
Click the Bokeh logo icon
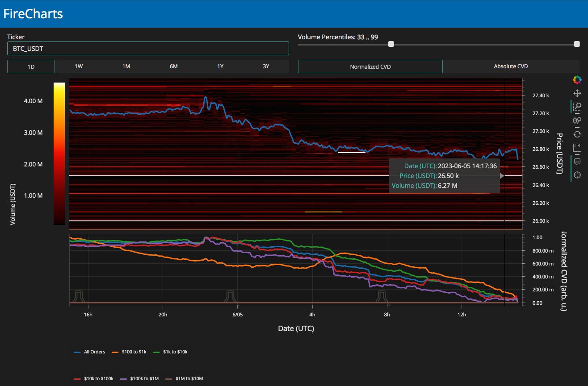click(x=577, y=80)
